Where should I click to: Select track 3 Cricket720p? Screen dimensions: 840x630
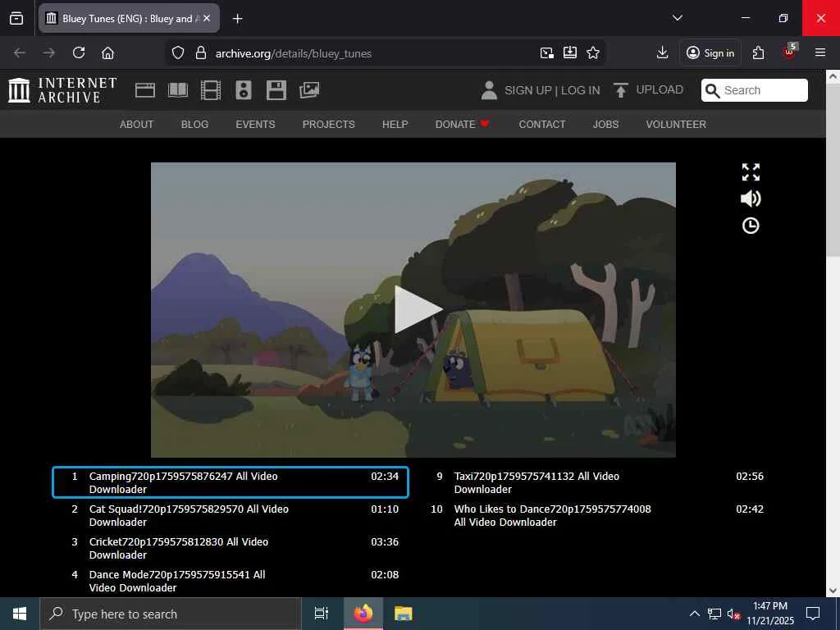tap(231, 548)
